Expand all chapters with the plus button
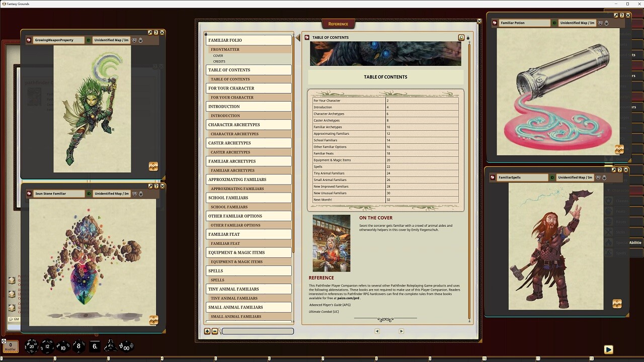Screen dimensions: 644x362 tap(207, 331)
